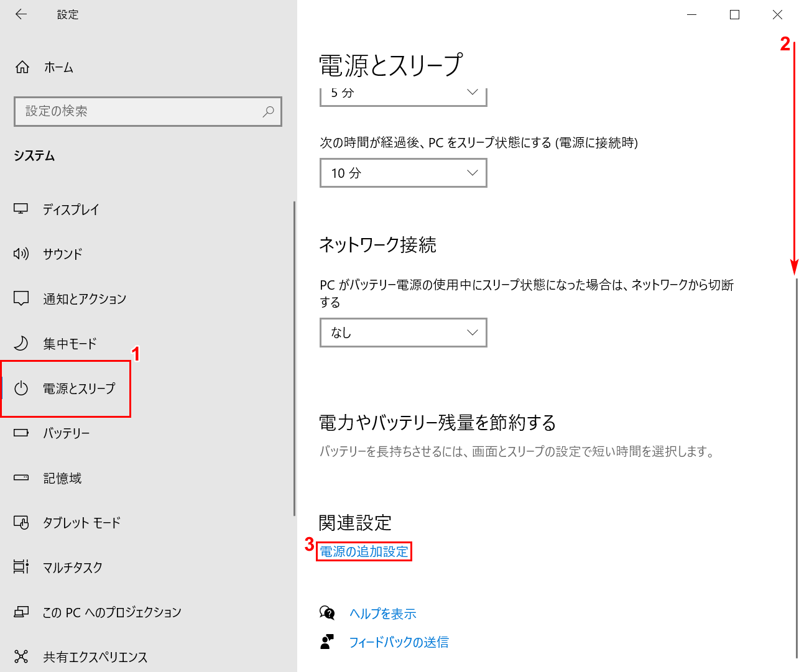The width and height of the screenshot is (799, 672).
Task: Click the right content pane scrollbar
Action: pos(796,467)
